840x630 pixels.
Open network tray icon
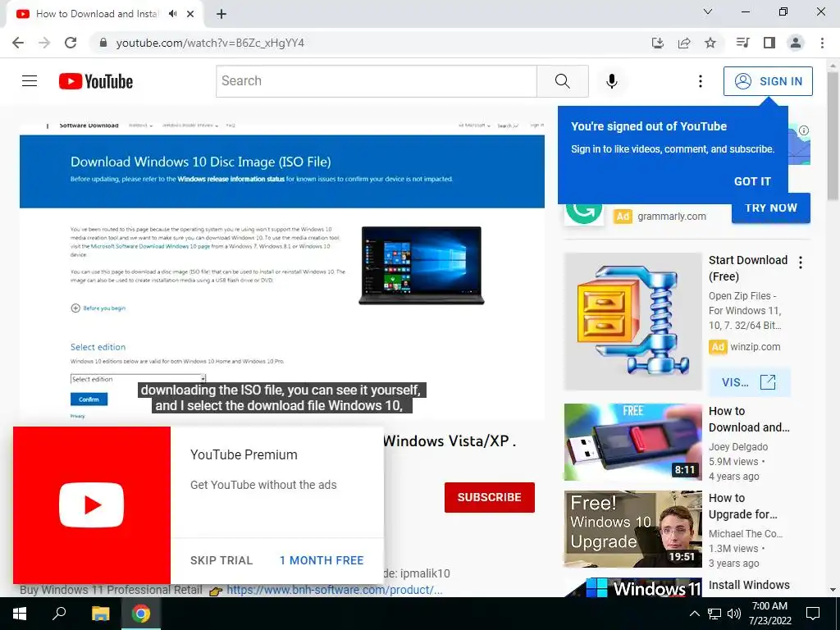click(714, 614)
